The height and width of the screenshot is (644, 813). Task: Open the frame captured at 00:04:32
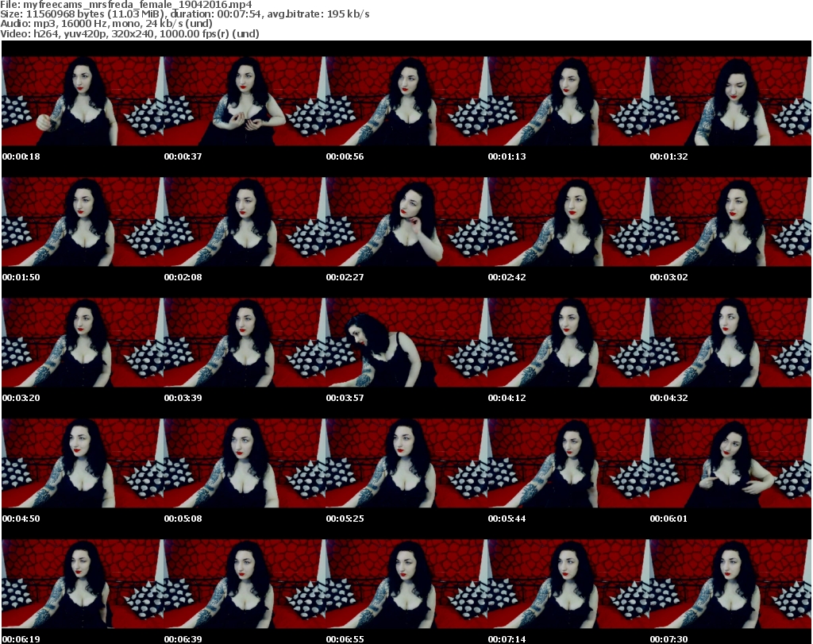point(730,342)
